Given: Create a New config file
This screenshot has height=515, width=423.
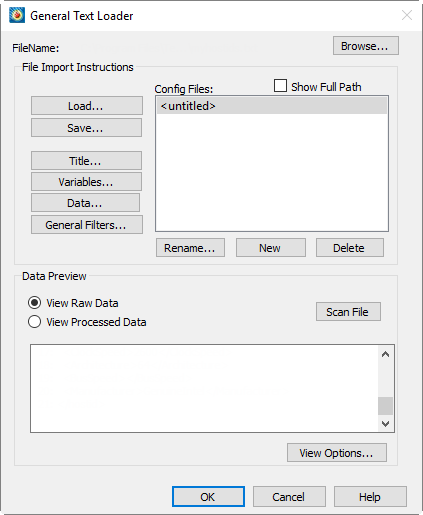Looking at the screenshot, I should [x=271, y=248].
